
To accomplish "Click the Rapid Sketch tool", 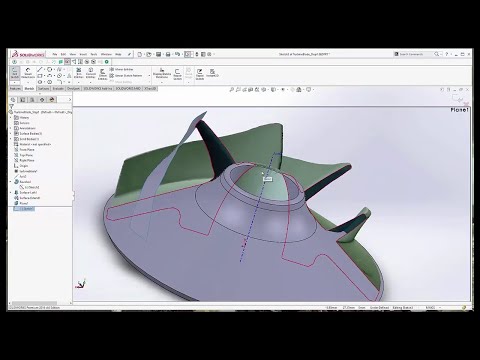I will tap(200, 74).
